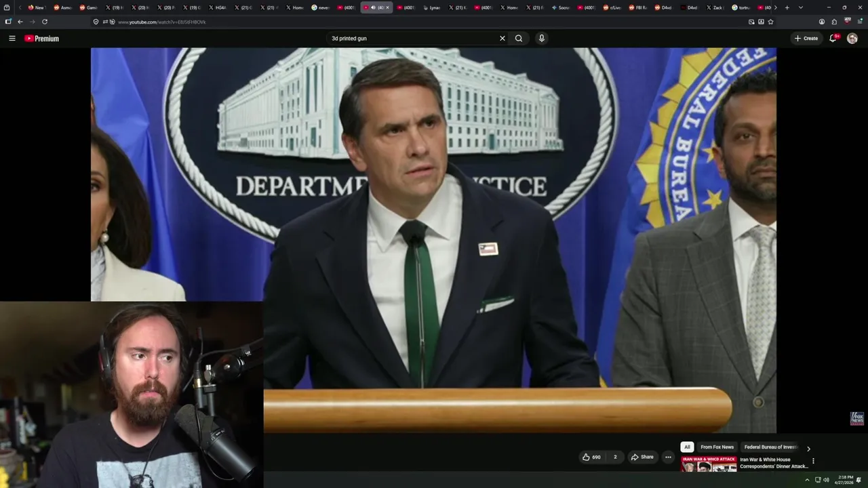The width and height of the screenshot is (868, 488).
Task: Switch to the never Google tab
Action: (x=321, y=7)
